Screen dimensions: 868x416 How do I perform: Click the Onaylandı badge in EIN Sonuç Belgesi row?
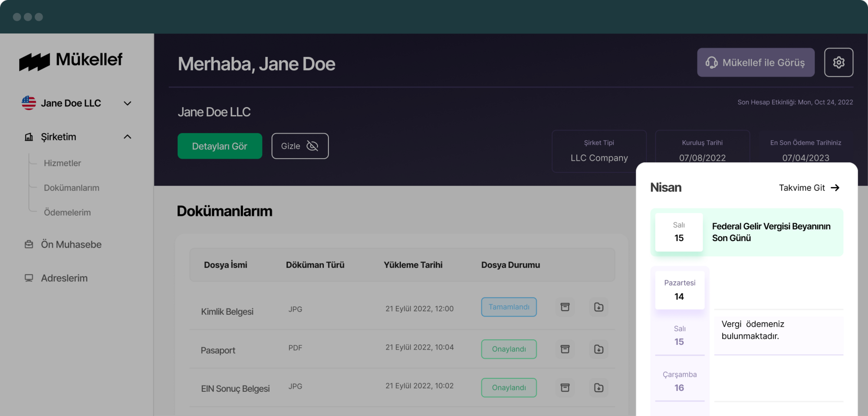click(509, 388)
